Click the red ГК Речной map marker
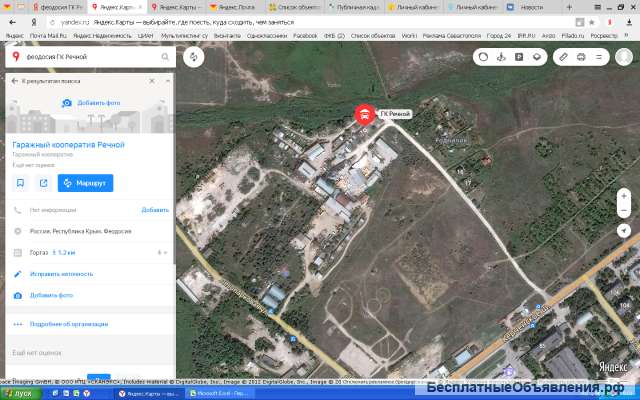The height and width of the screenshot is (400, 640). [365, 115]
